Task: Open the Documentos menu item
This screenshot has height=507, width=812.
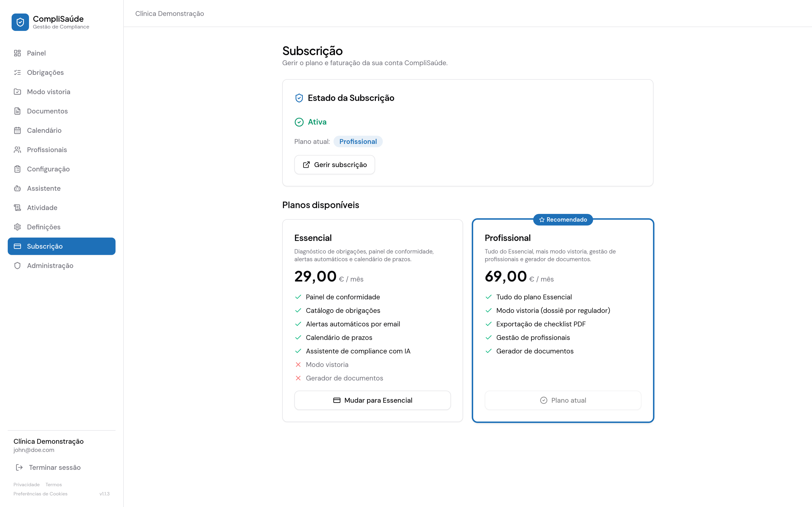Action: click(62, 111)
